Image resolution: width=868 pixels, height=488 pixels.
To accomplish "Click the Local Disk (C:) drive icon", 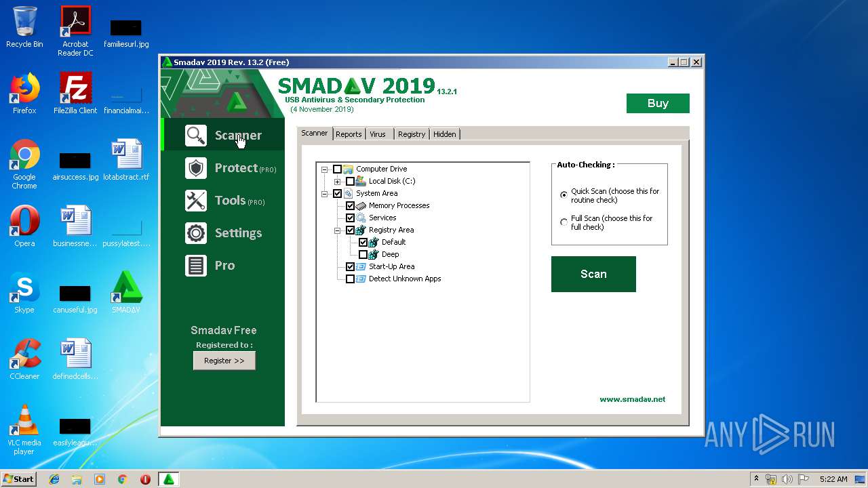I will [x=361, y=181].
